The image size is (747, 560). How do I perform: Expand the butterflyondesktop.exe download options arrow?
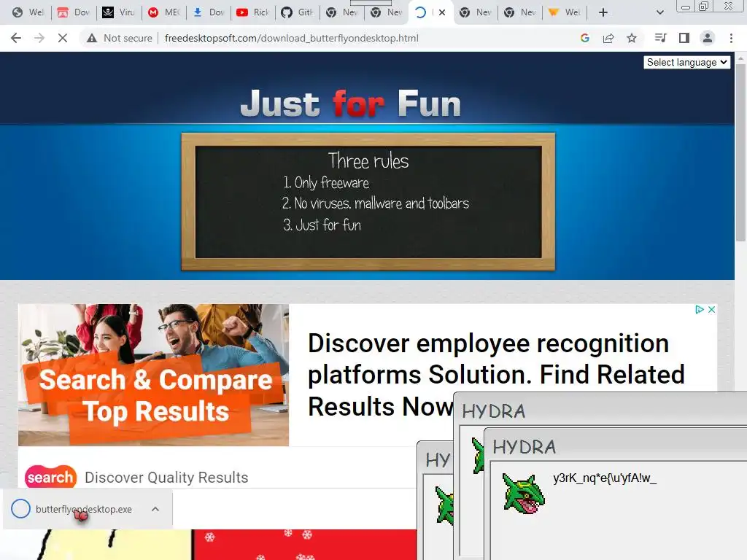155,509
